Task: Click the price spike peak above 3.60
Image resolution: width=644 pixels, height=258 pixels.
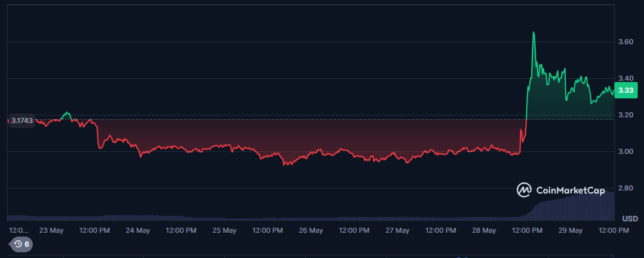Action: tap(534, 32)
